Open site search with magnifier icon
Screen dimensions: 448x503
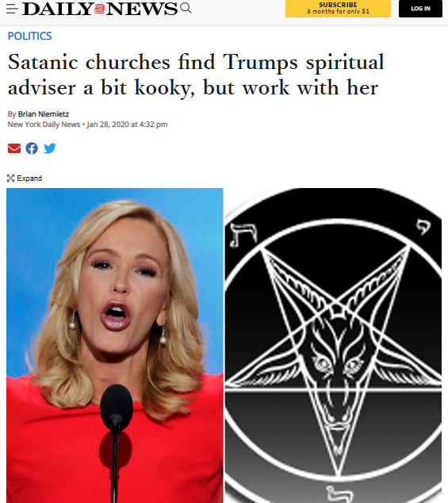[x=186, y=8]
